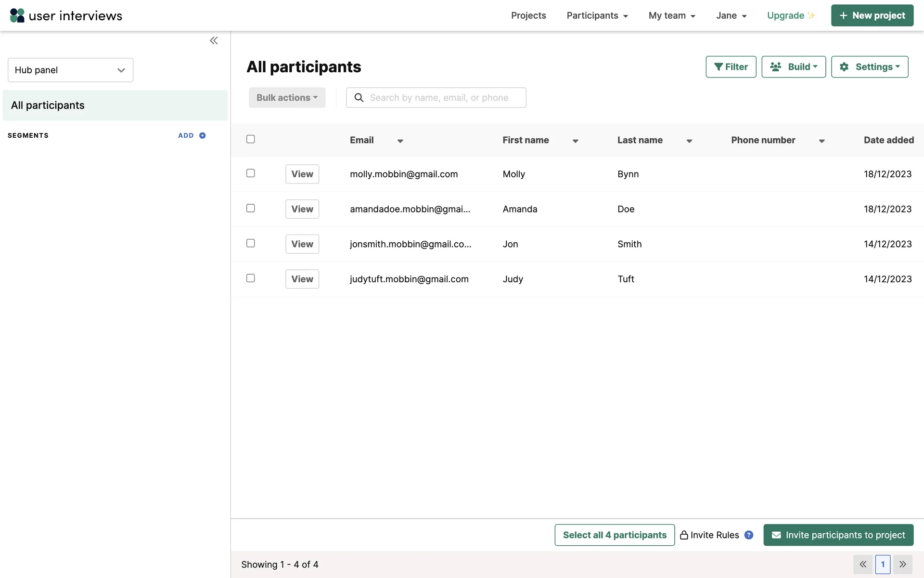Go to last page with double-right arrow

pos(902,564)
